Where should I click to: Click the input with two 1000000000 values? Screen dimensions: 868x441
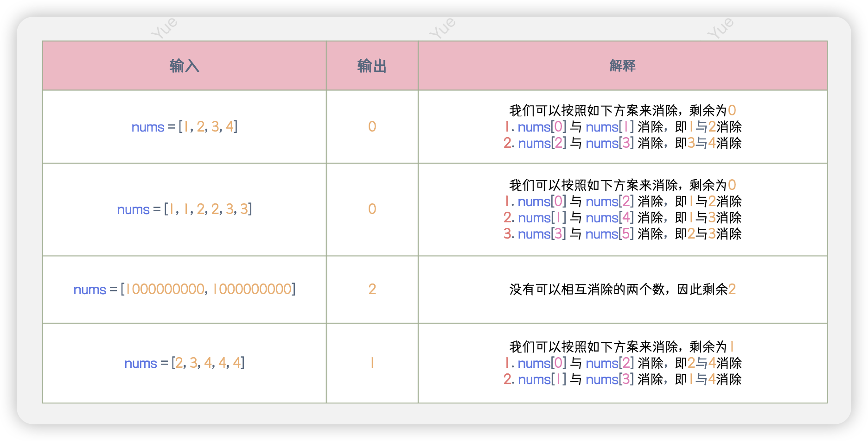click(184, 289)
